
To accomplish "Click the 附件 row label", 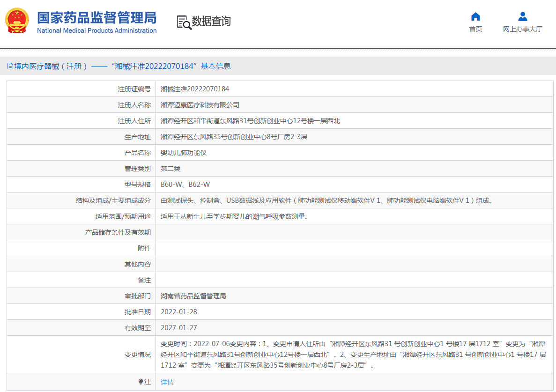I will (144, 249).
